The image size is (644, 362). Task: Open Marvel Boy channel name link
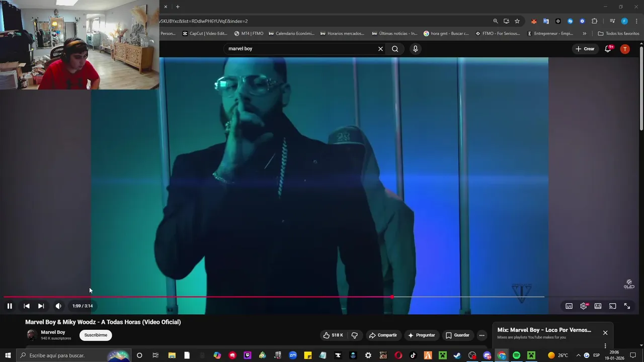[53, 332]
